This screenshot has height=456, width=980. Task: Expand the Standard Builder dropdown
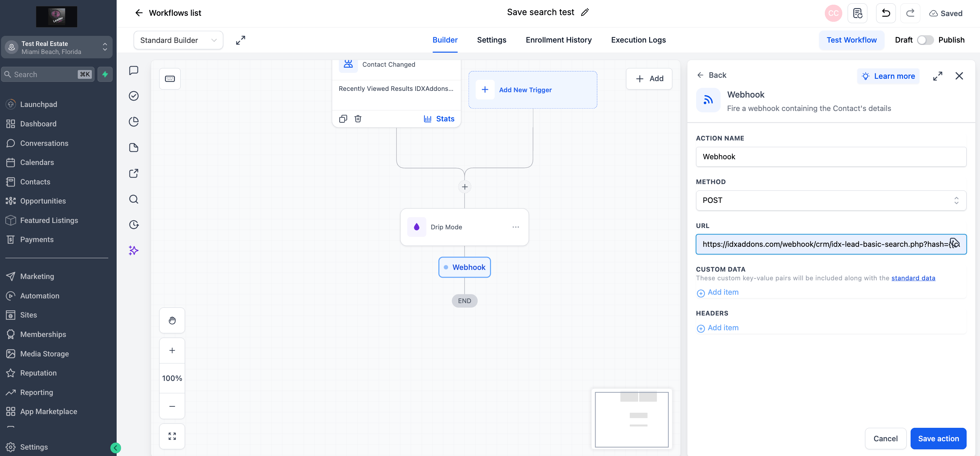(178, 40)
